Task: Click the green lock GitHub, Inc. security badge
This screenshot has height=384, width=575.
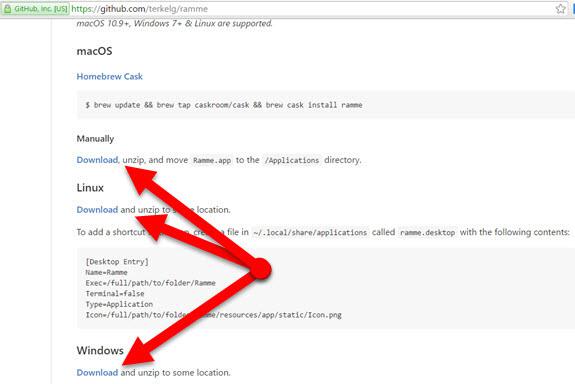Action: (36, 9)
